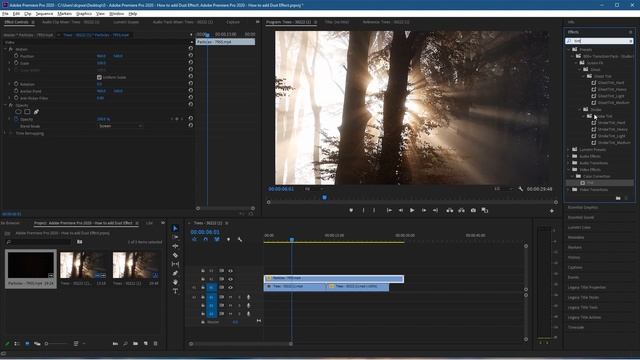640x360 pixels.
Task: Click the Extract button in Program monitor
Action: (461, 210)
